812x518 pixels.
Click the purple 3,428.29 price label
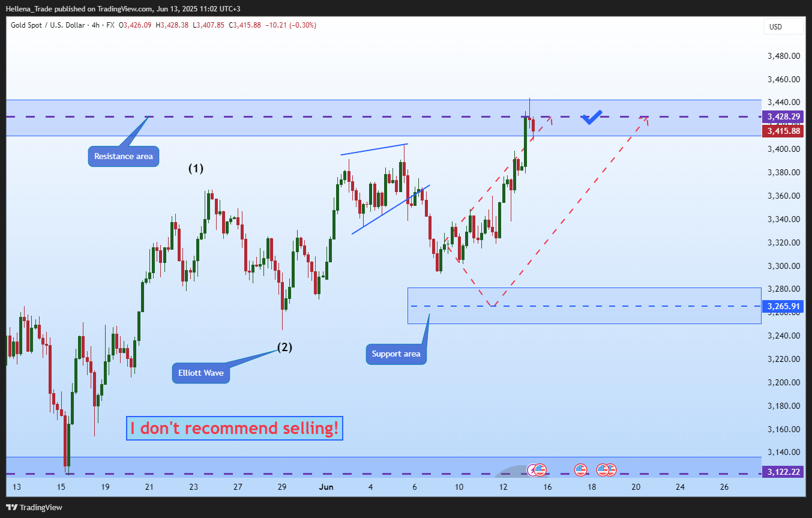tap(783, 116)
